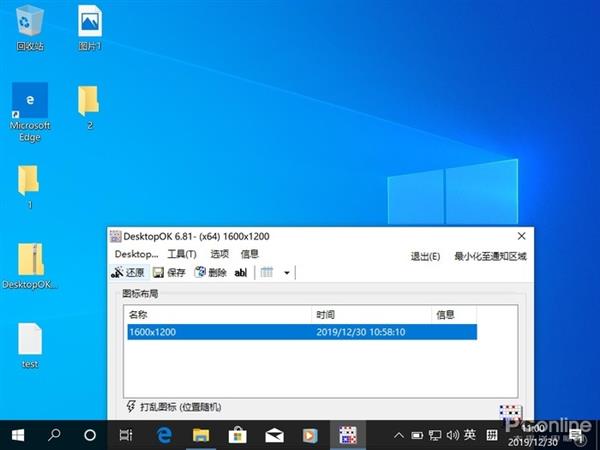Open media player icon on taskbar
This screenshot has height=450, width=600.
click(310, 435)
